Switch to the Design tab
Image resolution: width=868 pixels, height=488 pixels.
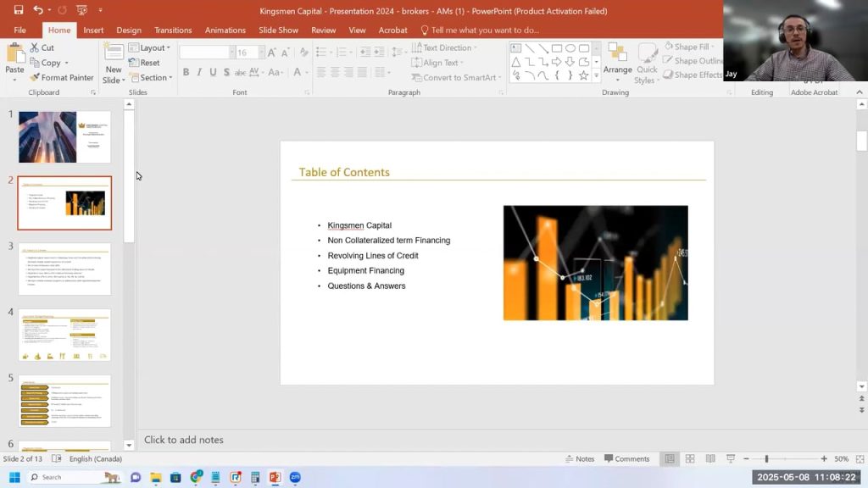[x=129, y=30]
